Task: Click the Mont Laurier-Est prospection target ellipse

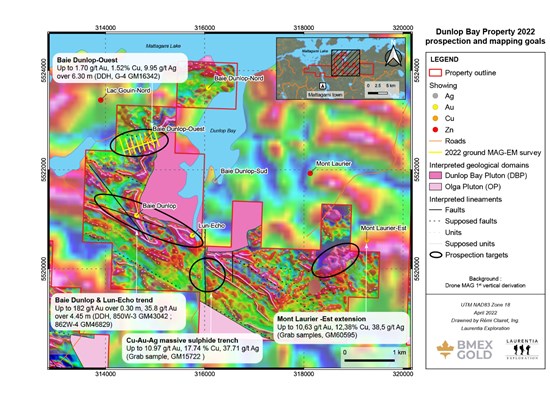Action: 335,260
